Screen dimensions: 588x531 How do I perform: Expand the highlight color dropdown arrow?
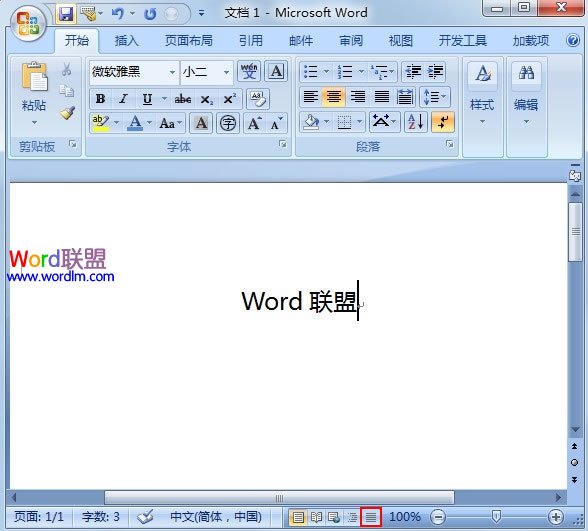(x=117, y=122)
